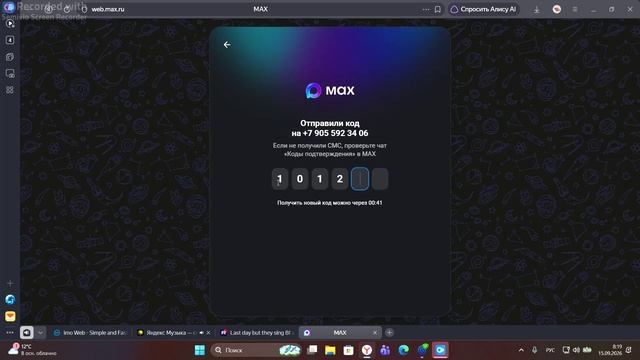Focus the last empty code digit box
Image resolution: width=640 pixels, height=360 pixels.
(380, 179)
